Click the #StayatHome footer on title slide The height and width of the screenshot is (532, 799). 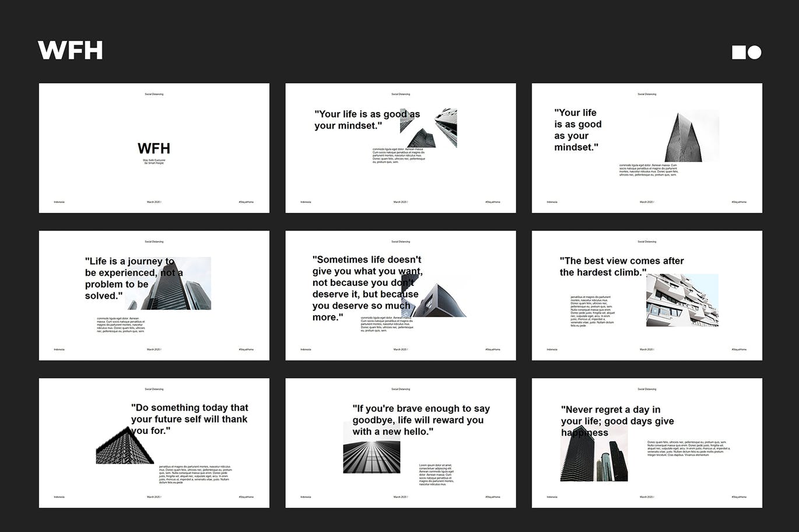pos(246,202)
